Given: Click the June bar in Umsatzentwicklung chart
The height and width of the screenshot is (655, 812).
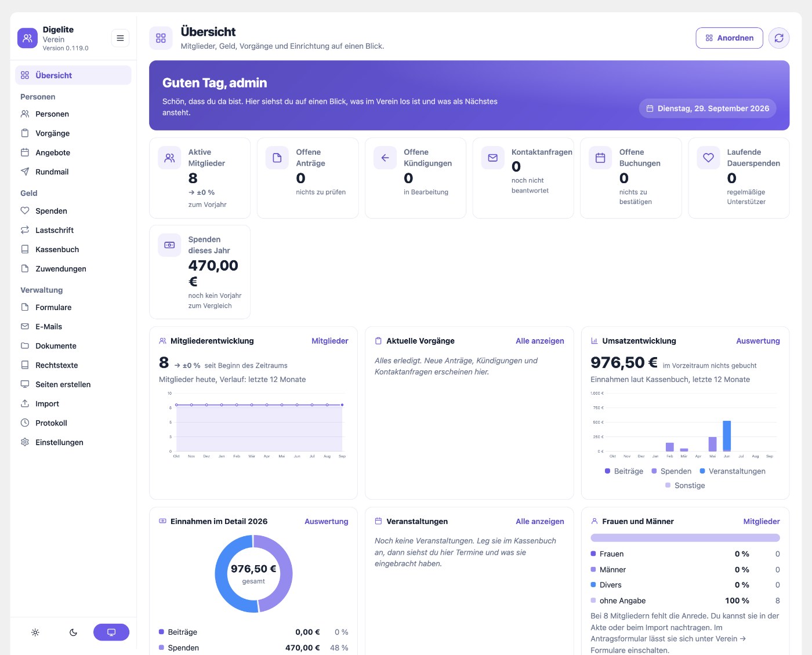Looking at the screenshot, I should point(727,436).
